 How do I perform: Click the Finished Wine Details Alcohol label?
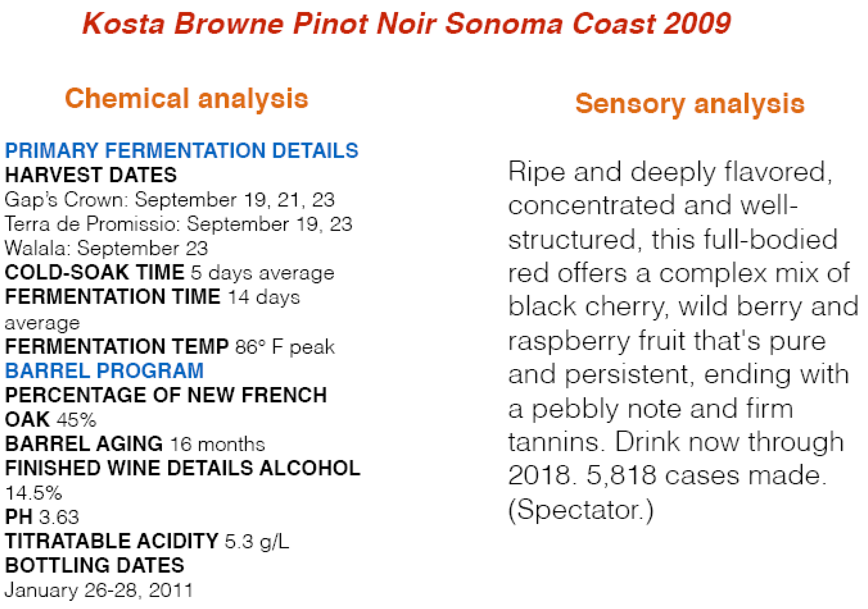[182, 468]
